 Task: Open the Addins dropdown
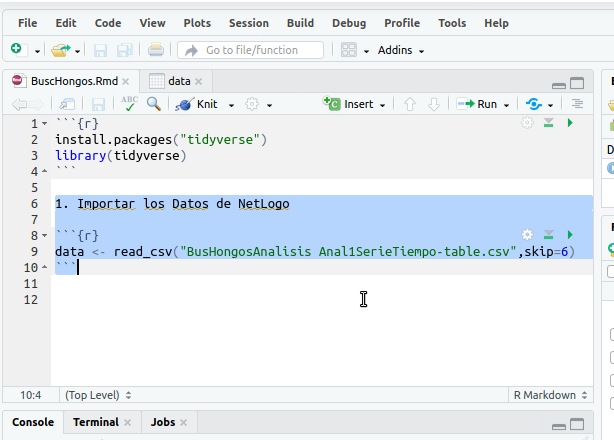(400, 50)
